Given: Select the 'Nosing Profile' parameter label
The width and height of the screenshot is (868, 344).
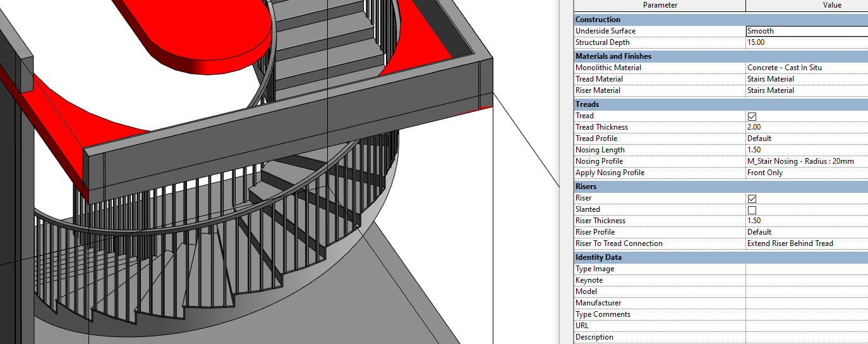Looking at the screenshot, I should pyautogui.click(x=599, y=161).
